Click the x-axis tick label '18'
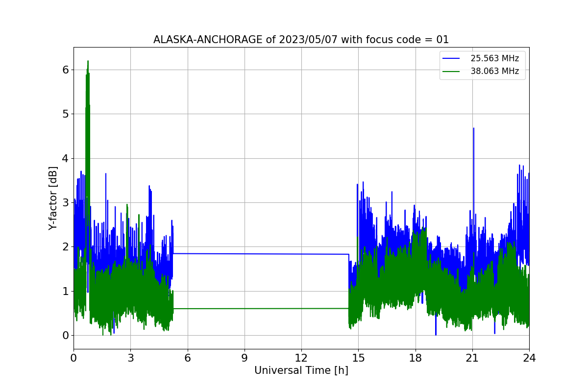The image size is (588, 392). point(415,358)
